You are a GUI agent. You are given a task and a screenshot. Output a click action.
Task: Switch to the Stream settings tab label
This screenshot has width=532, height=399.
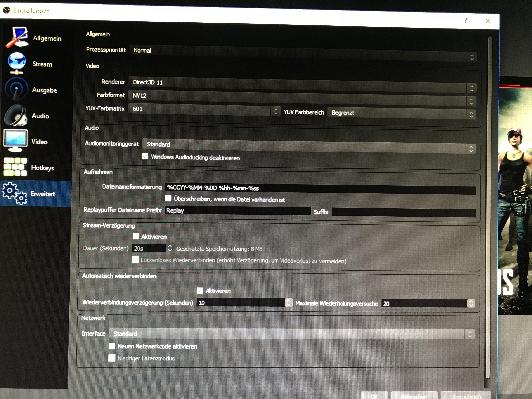pyautogui.click(x=42, y=64)
